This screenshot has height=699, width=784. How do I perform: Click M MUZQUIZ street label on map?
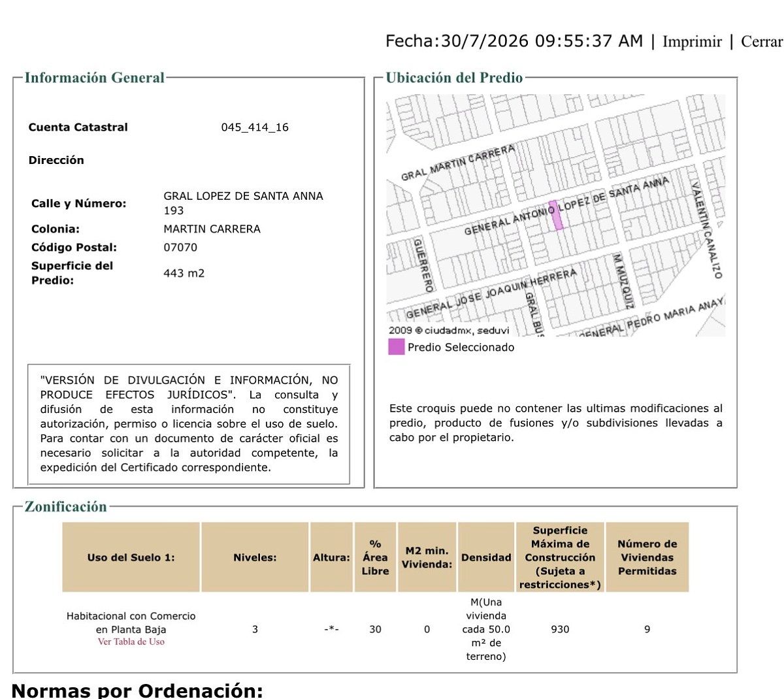(623, 282)
